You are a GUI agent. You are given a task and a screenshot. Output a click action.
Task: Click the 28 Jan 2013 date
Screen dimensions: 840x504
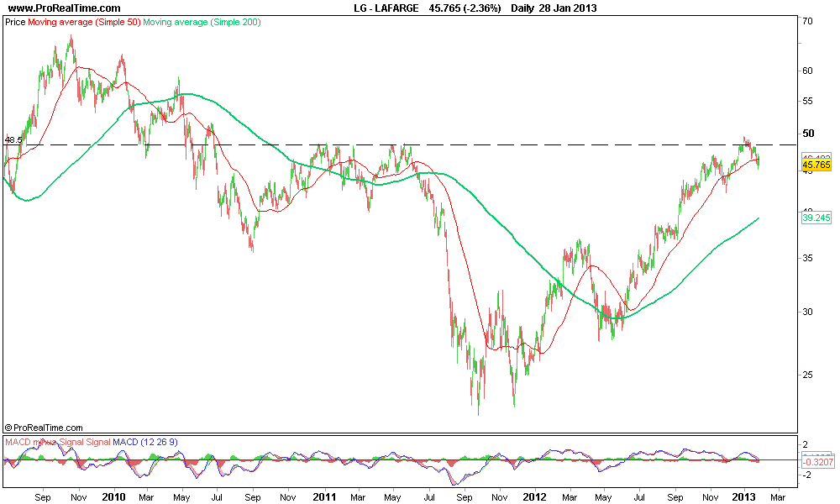567,8
